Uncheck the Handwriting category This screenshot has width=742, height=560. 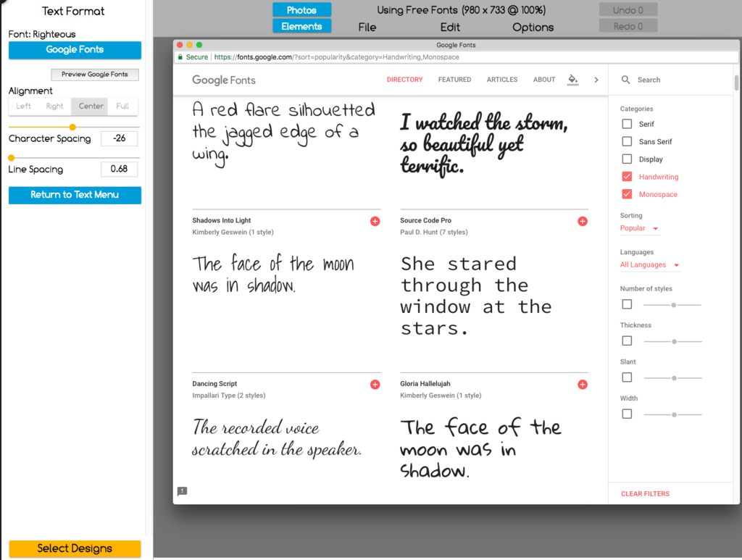click(627, 177)
